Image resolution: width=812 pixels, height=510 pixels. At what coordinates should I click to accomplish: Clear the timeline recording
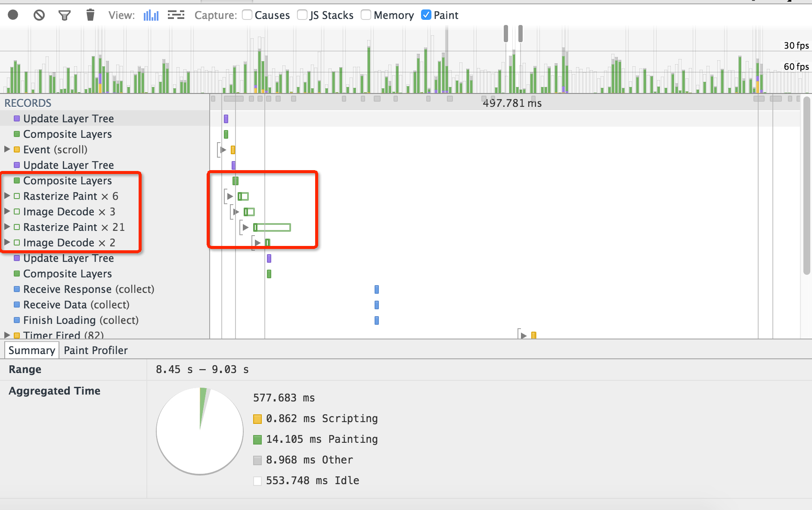(39, 15)
